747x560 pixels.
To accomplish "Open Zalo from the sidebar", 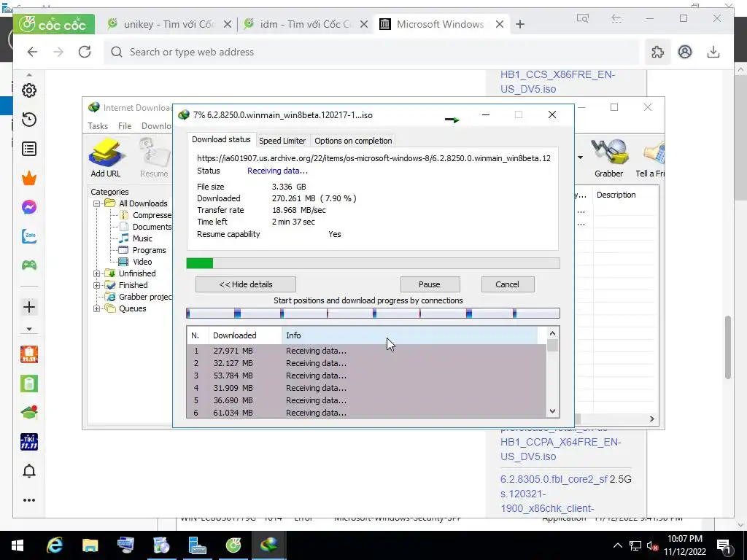I will coord(29,236).
